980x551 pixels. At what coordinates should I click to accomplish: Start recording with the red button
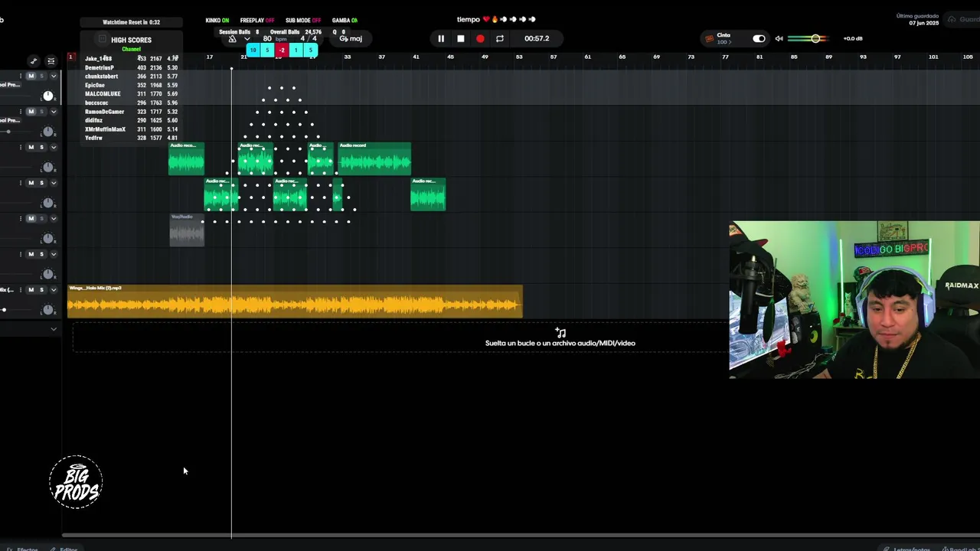[480, 38]
